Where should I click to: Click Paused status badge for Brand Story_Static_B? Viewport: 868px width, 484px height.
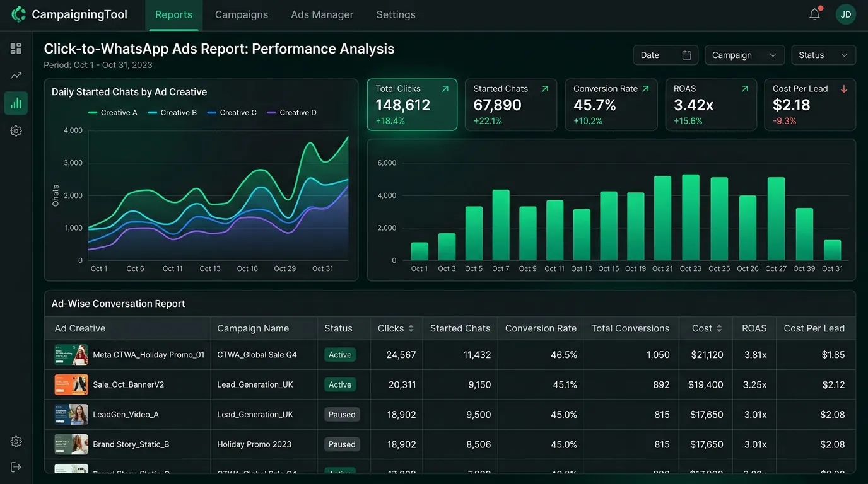tap(342, 444)
